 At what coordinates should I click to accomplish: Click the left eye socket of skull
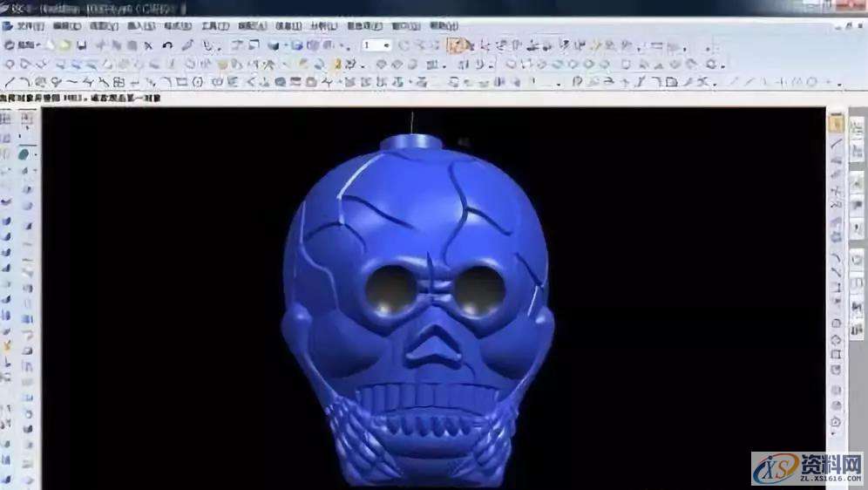pos(391,289)
